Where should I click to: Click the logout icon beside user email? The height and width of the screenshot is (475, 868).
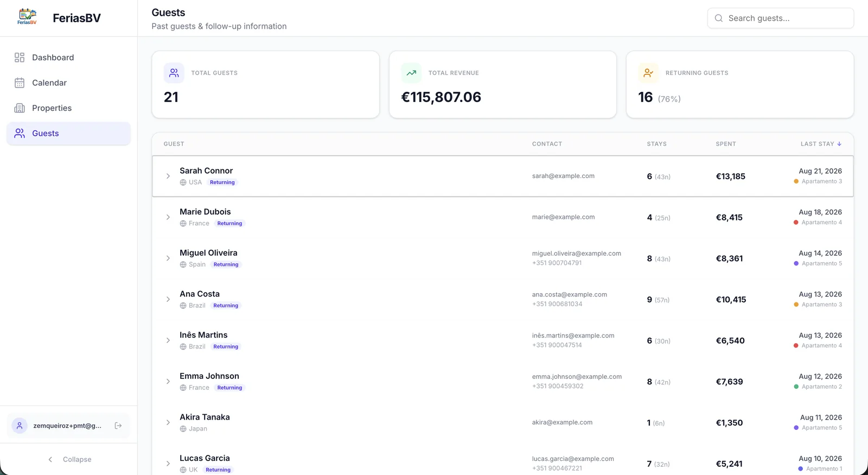tap(118, 426)
